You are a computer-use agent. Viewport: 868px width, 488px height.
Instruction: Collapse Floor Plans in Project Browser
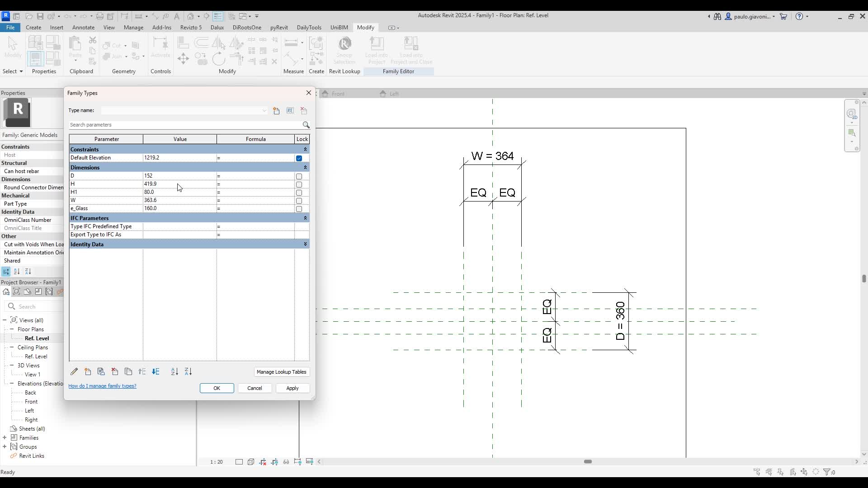12,329
